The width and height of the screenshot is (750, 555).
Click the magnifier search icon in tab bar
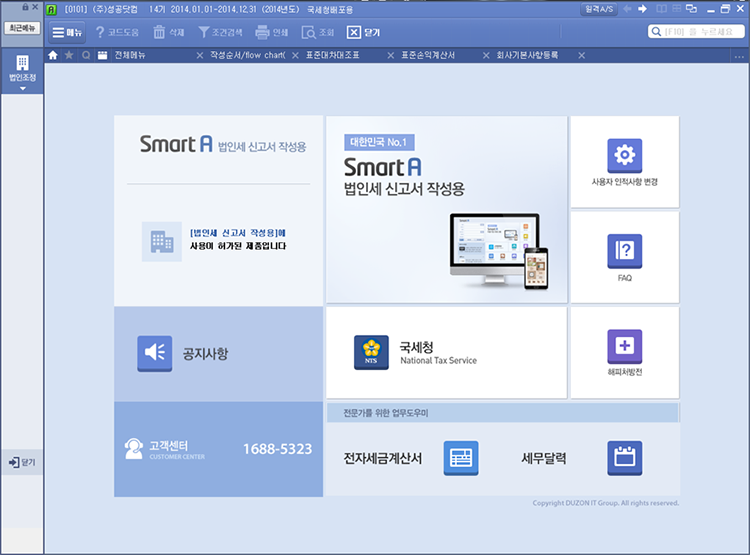pos(86,56)
